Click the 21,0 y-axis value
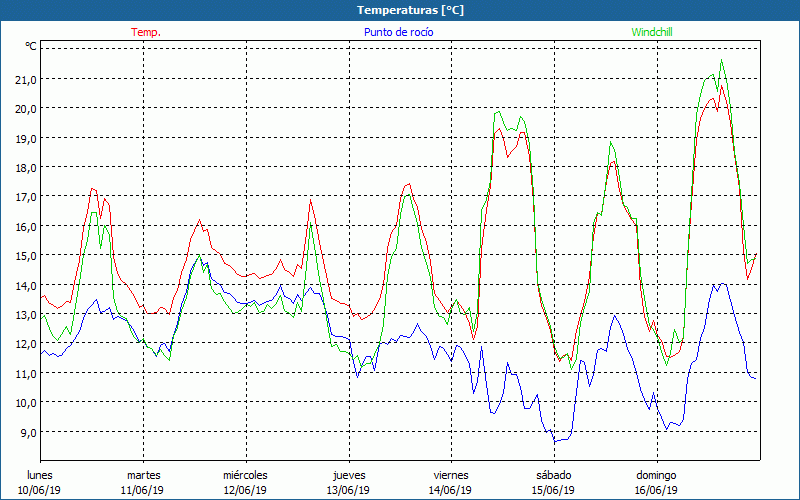The image size is (800, 500). [26, 80]
